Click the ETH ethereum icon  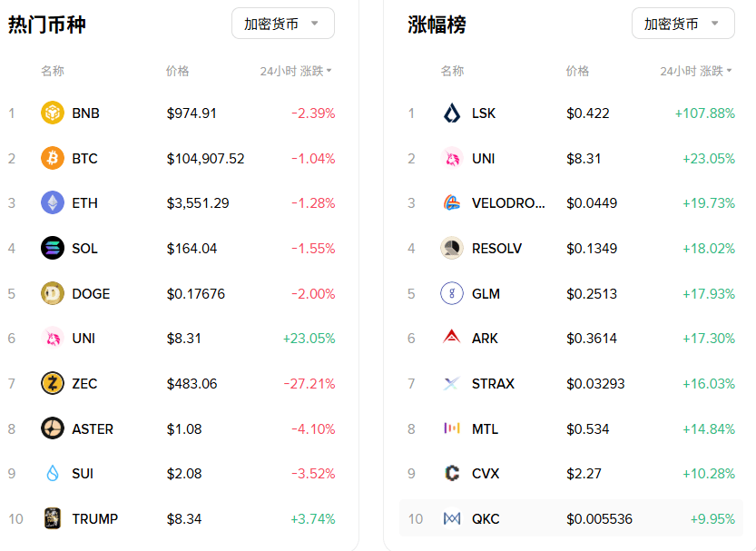(x=53, y=202)
